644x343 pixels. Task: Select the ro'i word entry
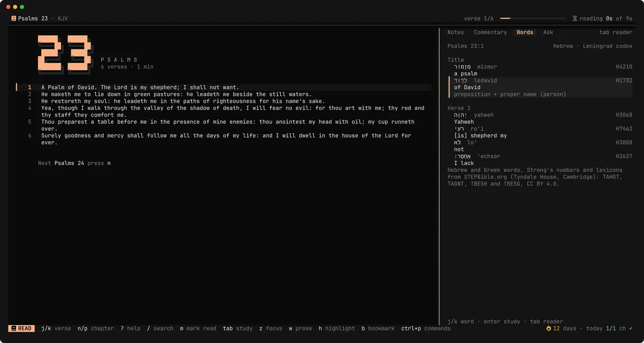pos(540,132)
